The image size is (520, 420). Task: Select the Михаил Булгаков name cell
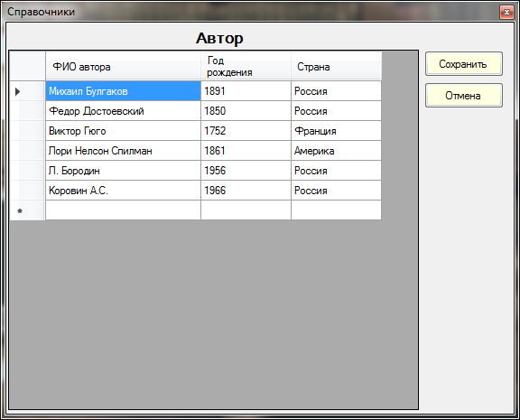pos(123,91)
